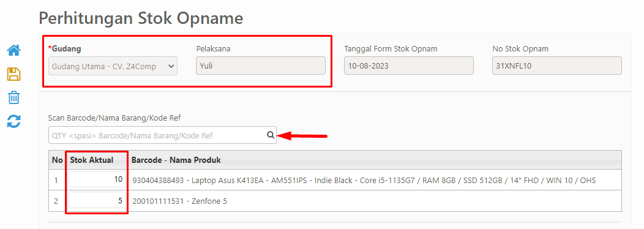Click the Tanggal Form Stok Opnam date field
Image resolution: width=644 pixels, height=229 pixels.
(x=409, y=66)
